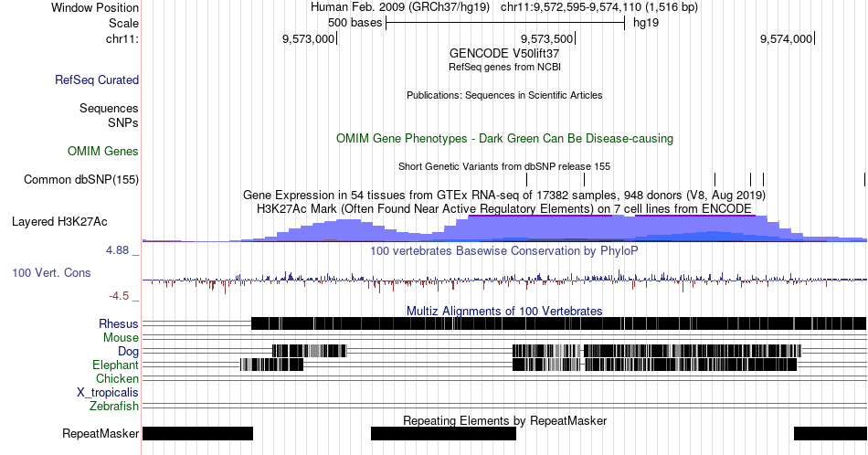The image size is (868, 455).
Task: Select the Zebrafish alignment row label
Action: point(114,407)
